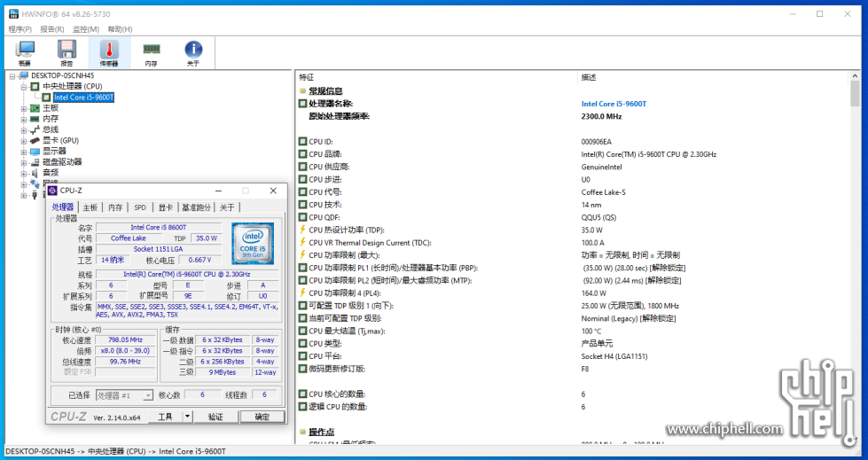Click the blue Intel Core i5-9600T link value
The height and width of the screenshot is (460, 868).
tap(614, 104)
